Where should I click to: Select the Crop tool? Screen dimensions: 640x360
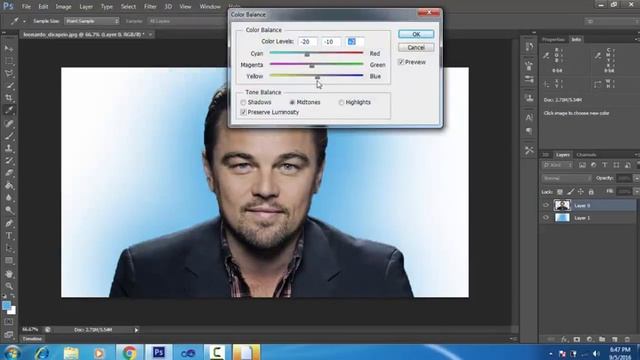9,98
